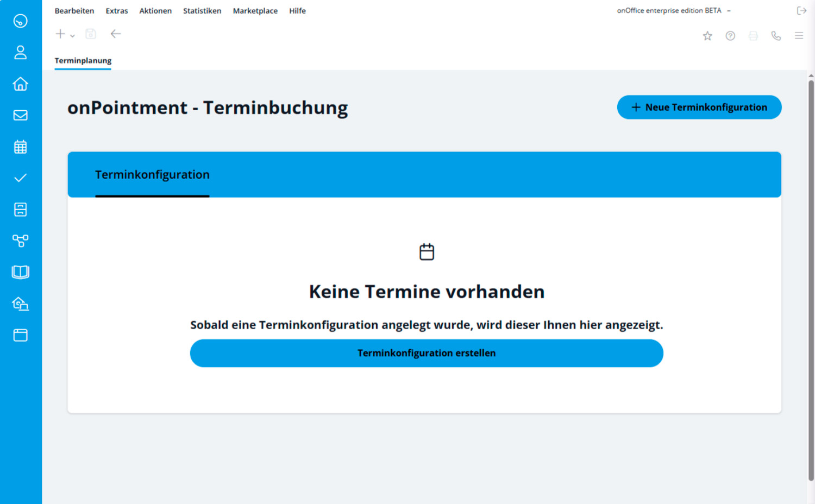This screenshot has height=504, width=815.
Task: Open the hamburger menu at top right
Action: pos(799,36)
